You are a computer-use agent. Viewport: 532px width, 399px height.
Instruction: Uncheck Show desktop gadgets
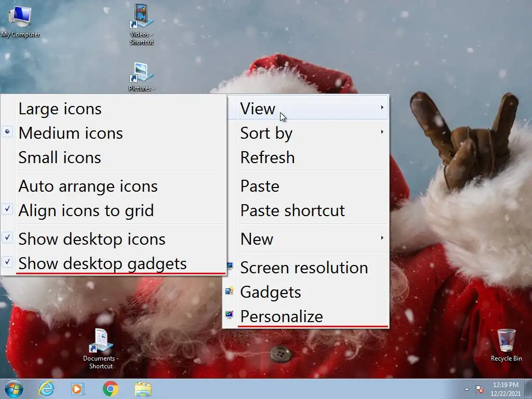pyautogui.click(x=114, y=263)
